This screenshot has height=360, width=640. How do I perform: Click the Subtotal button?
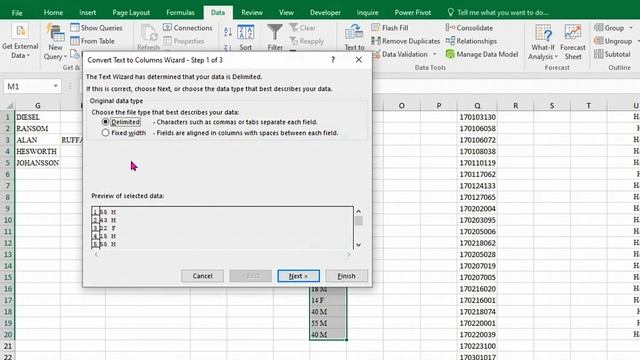tap(612, 54)
